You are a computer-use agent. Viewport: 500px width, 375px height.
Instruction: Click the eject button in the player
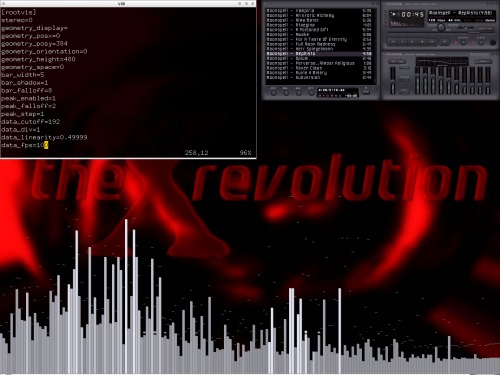click(x=445, y=42)
